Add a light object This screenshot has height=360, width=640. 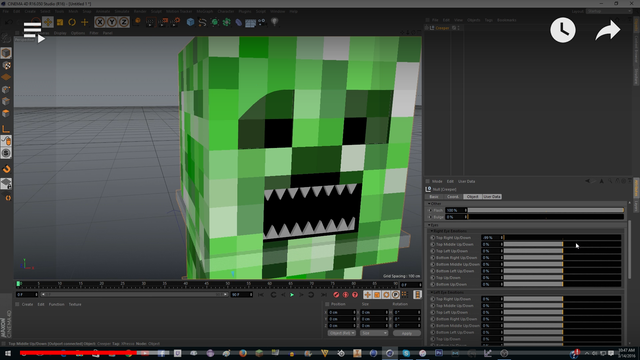point(275,22)
